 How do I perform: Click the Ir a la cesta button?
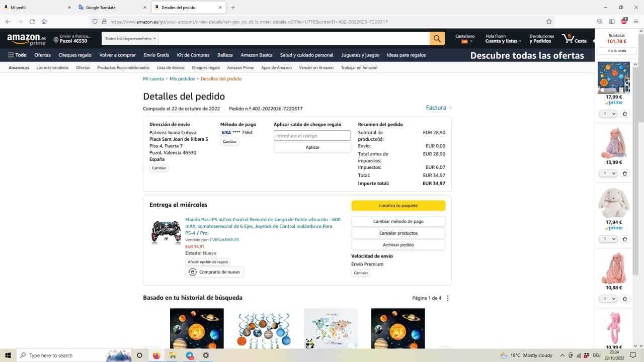617,51
